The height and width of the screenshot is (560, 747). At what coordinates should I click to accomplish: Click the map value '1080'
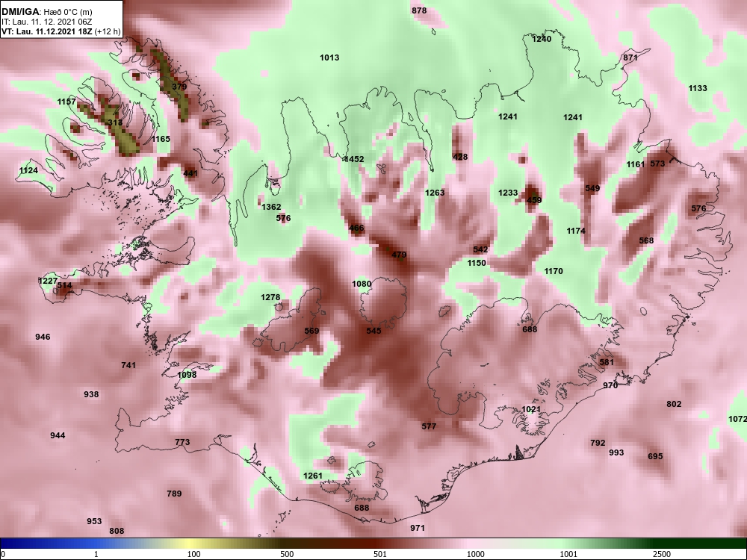[x=361, y=284]
